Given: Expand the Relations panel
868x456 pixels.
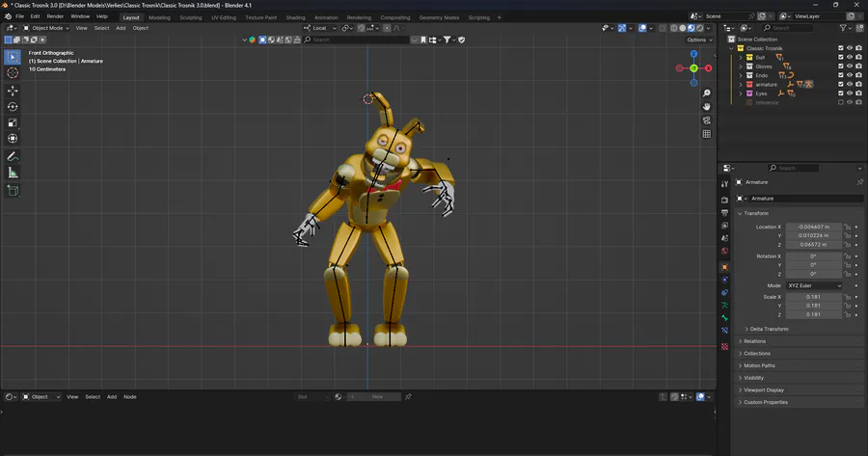Looking at the screenshot, I should coord(754,341).
